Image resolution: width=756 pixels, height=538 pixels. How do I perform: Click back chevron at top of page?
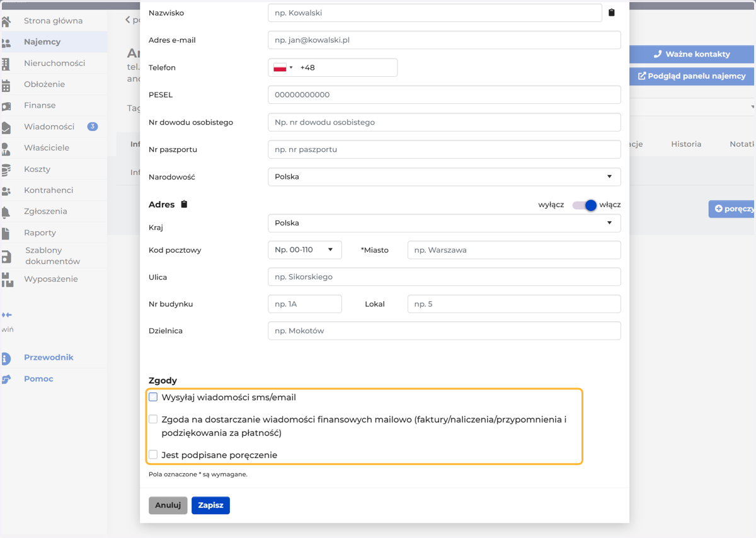[127, 20]
